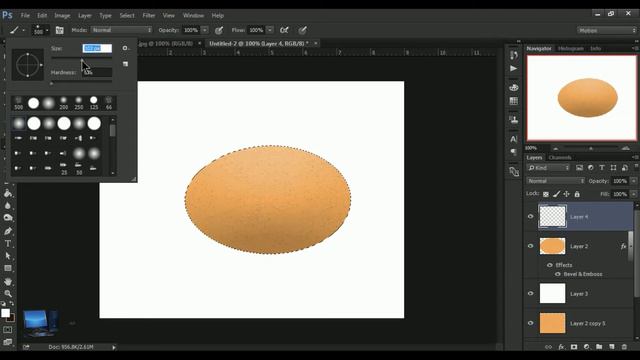640x360 pixels.
Task: Create new adjustment layer icon
Action: (587, 347)
